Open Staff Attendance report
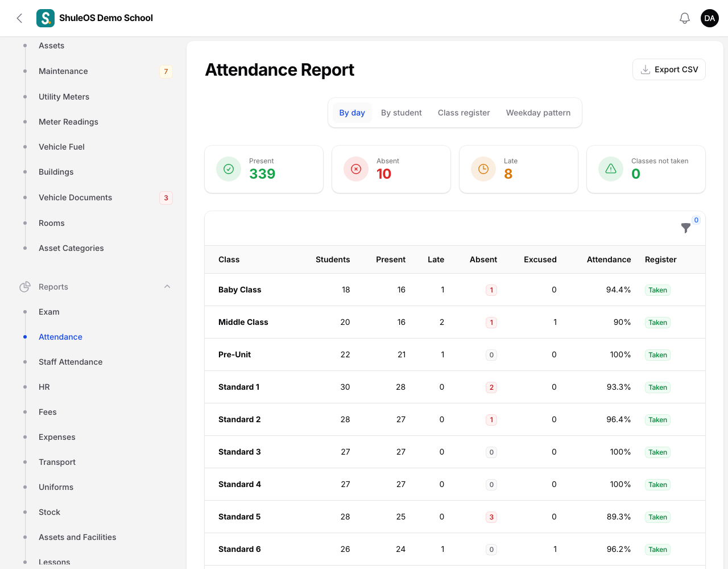728x569 pixels. pyautogui.click(x=71, y=362)
